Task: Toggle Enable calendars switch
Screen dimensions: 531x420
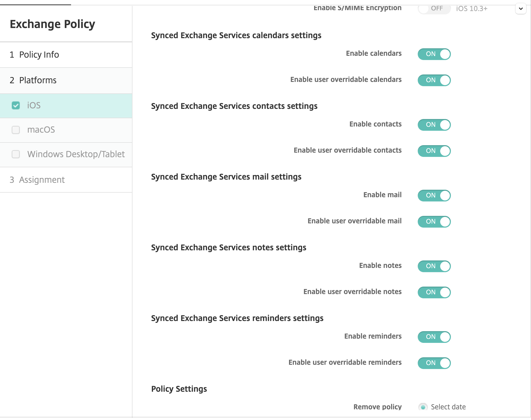Action: pos(434,54)
